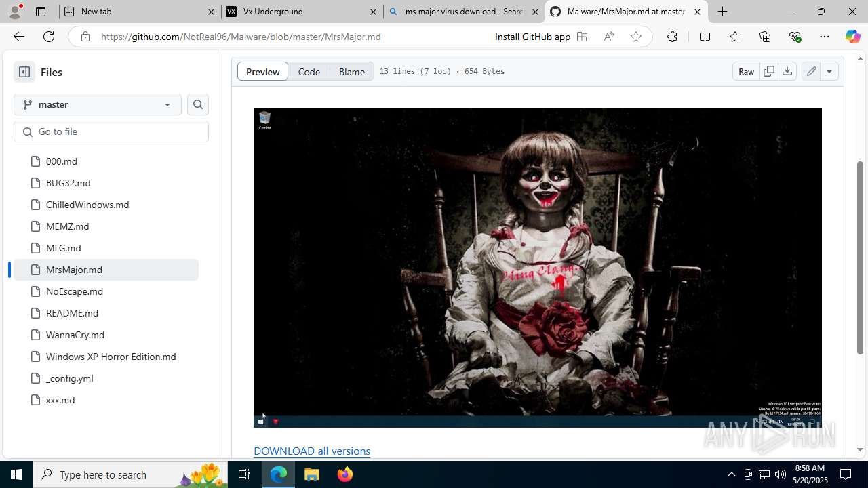The height and width of the screenshot is (488, 868).
Task: Switch to the Preview tab
Action: 263,71
